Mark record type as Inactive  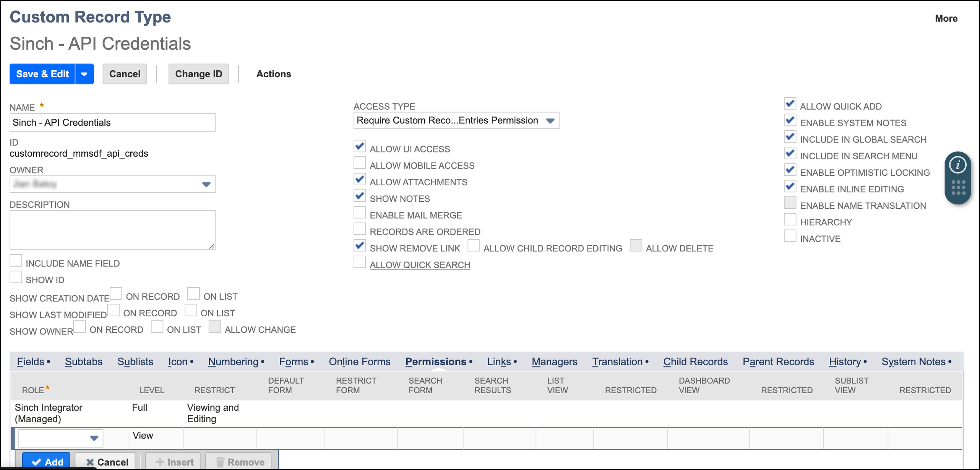(x=790, y=236)
